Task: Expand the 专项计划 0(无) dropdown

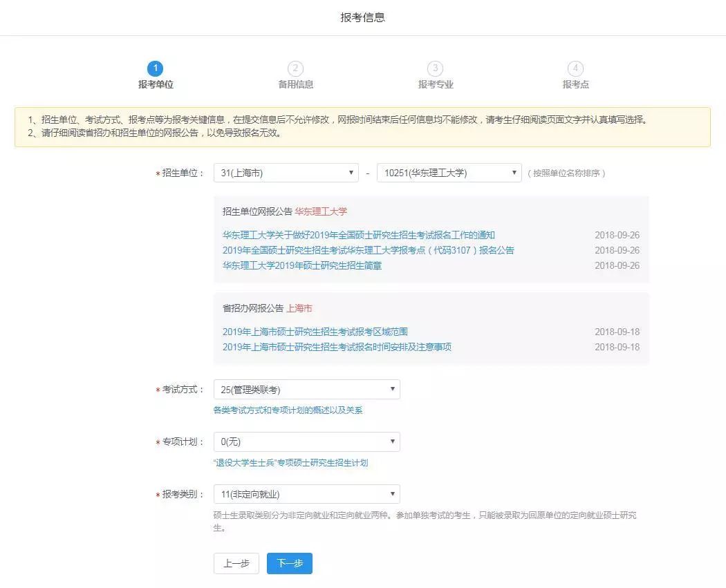Action: (x=306, y=442)
